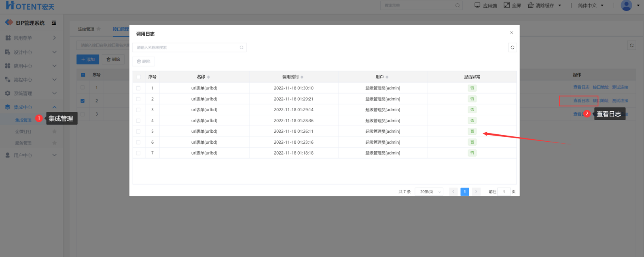Expand the 常用菜单 chevron

55,38
